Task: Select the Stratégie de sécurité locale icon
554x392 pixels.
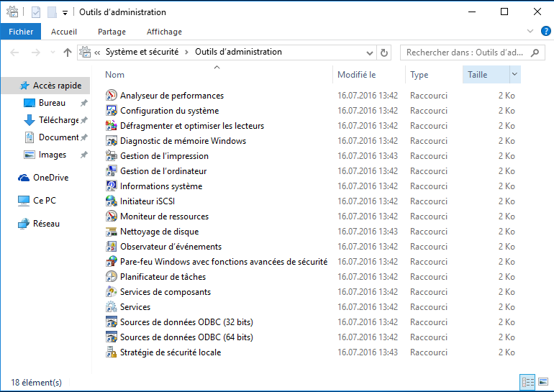Action: click(112, 352)
